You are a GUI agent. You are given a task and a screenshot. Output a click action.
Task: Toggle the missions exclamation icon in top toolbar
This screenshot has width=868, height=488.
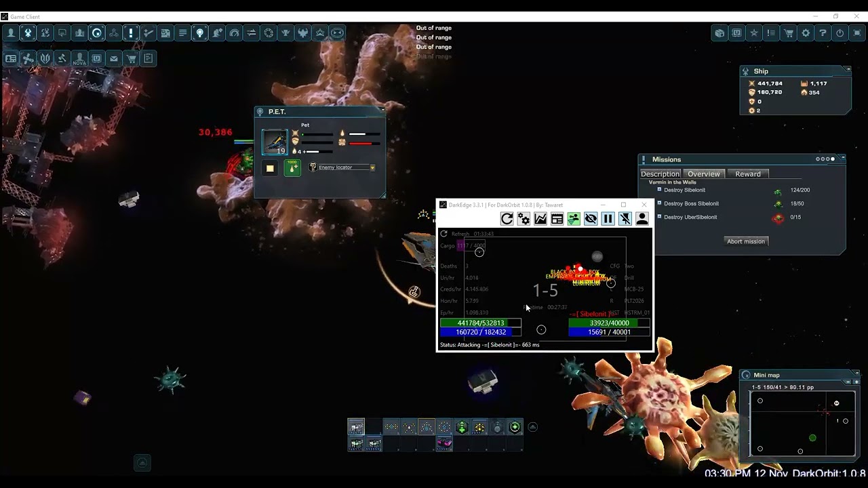131,33
